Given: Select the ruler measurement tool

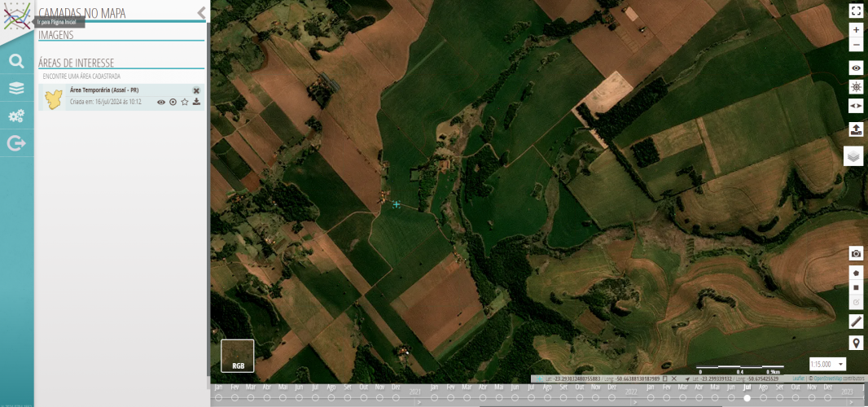Looking at the screenshot, I should click(856, 322).
